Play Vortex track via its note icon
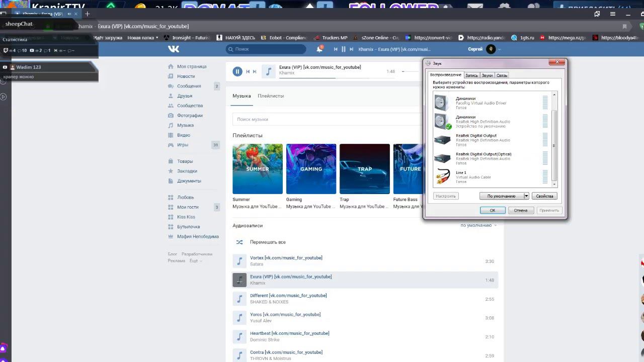Screen dimensions: 644x362 click(239, 261)
